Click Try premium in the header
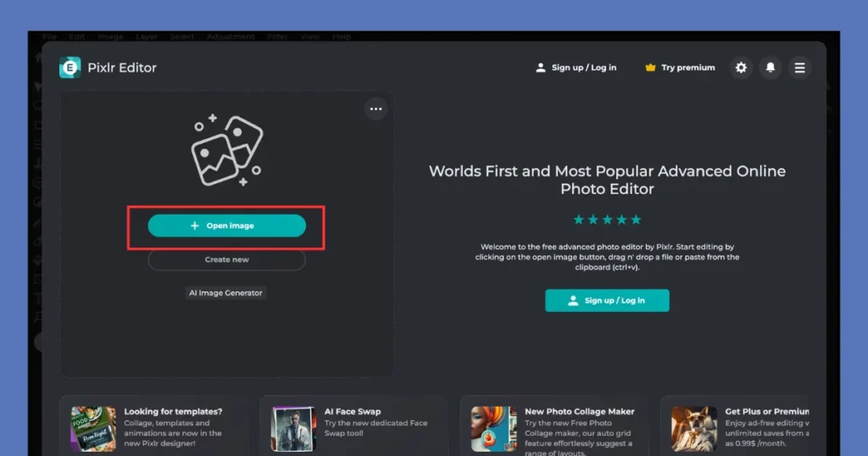Screen dimensions: 868x456 tap(687, 68)
